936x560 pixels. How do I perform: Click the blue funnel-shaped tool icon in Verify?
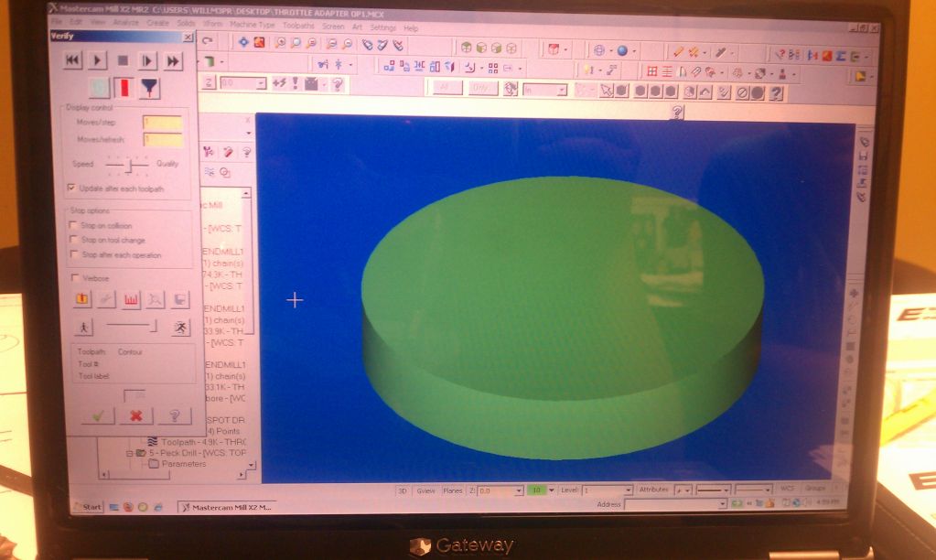(149, 88)
